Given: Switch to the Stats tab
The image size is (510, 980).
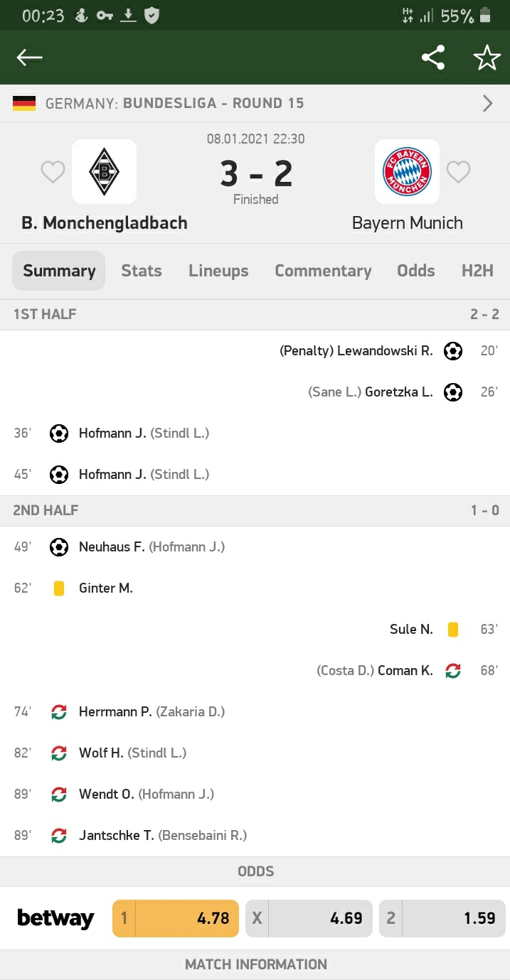Looking at the screenshot, I should [141, 271].
